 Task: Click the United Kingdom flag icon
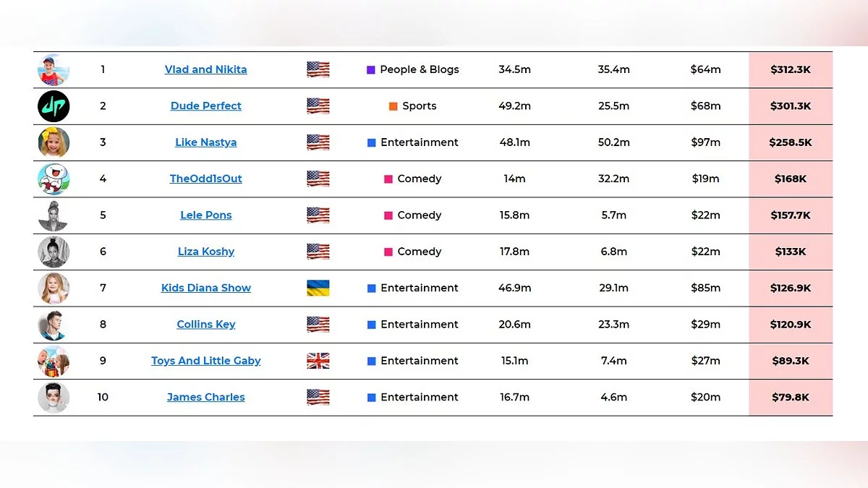[318, 361]
